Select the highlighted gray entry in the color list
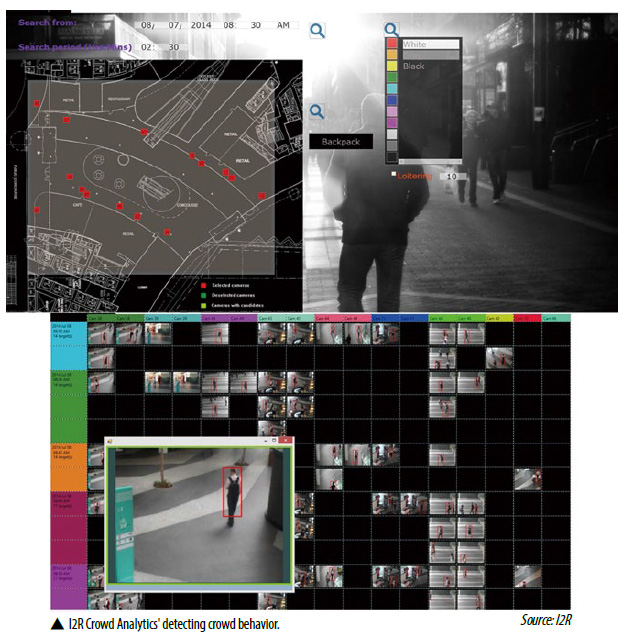624x636 pixels. 431,55
